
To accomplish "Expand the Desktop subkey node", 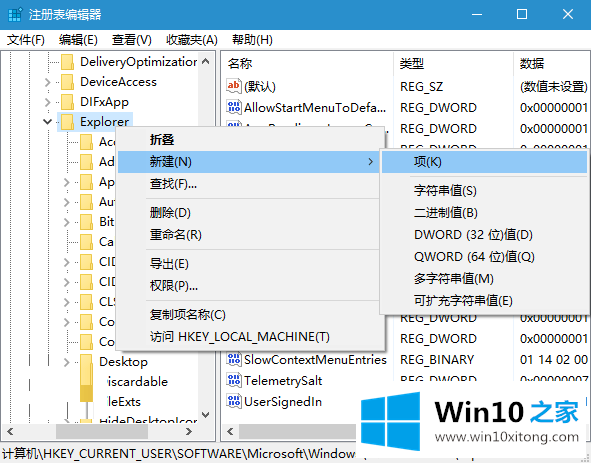I will pyautogui.click(x=67, y=362).
